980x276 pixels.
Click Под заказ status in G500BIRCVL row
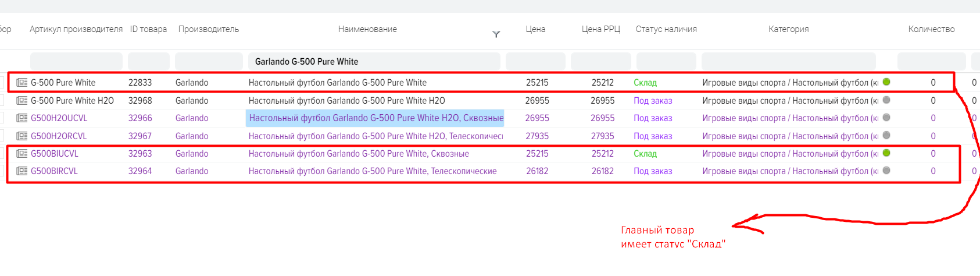pyautogui.click(x=653, y=171)
